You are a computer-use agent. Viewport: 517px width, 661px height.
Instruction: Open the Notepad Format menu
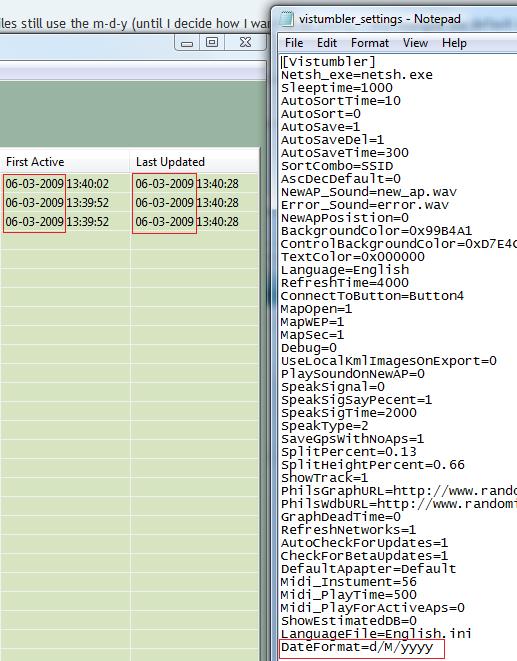[370, 43]
